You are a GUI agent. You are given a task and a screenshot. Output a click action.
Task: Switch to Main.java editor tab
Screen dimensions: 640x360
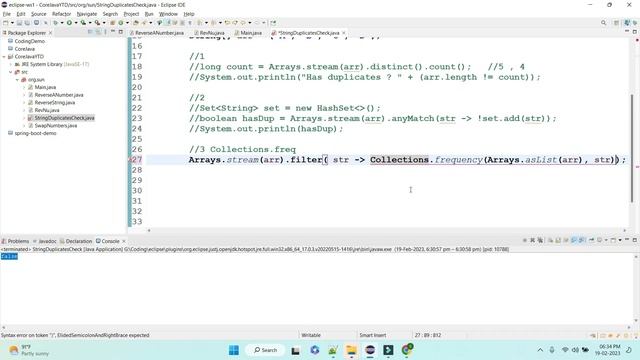pyautogui.click(x=248, y=33)
